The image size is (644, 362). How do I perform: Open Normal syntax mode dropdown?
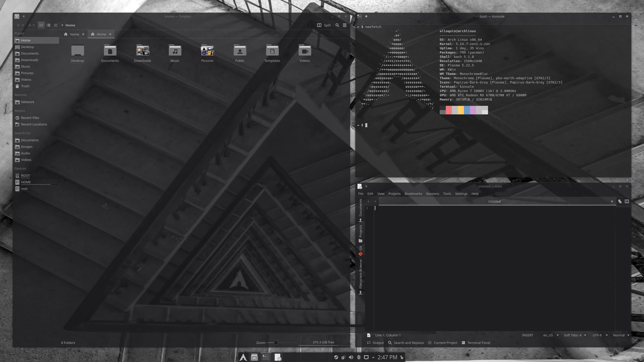click(621, 335)
